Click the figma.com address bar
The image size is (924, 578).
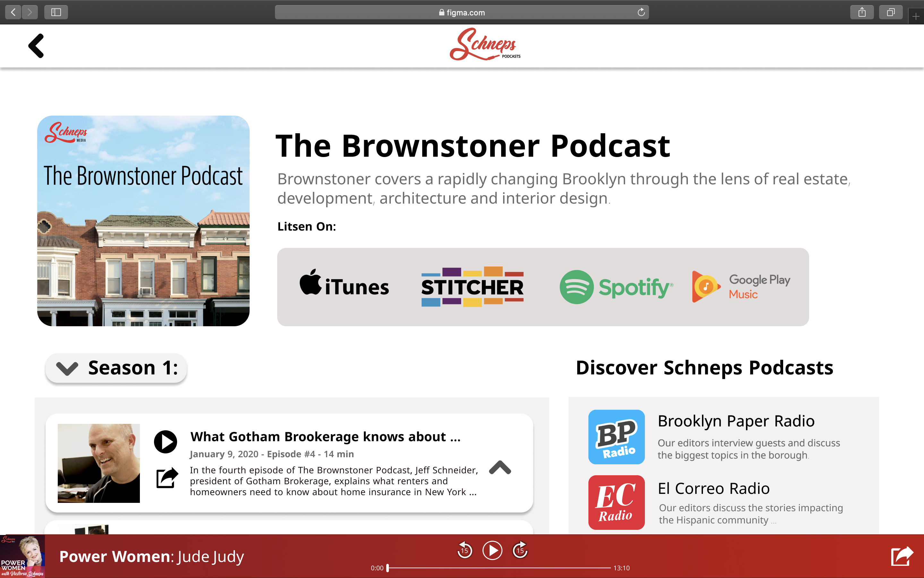462,12
